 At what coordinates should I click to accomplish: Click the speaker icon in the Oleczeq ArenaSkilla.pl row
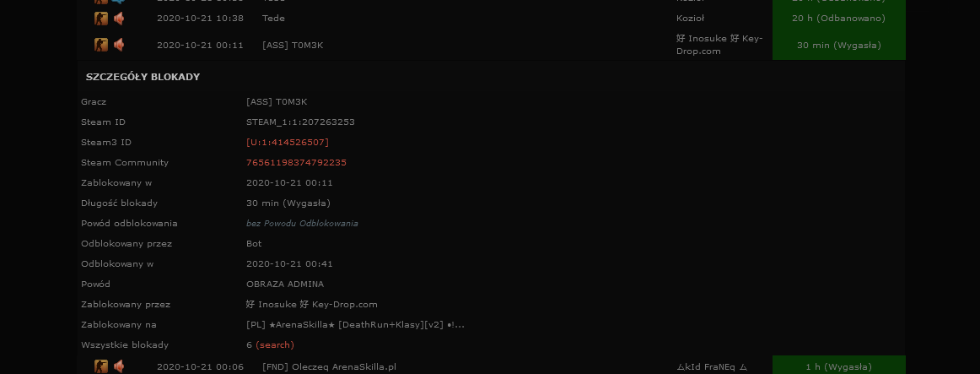pyautogui.click(x=119, y=366)
